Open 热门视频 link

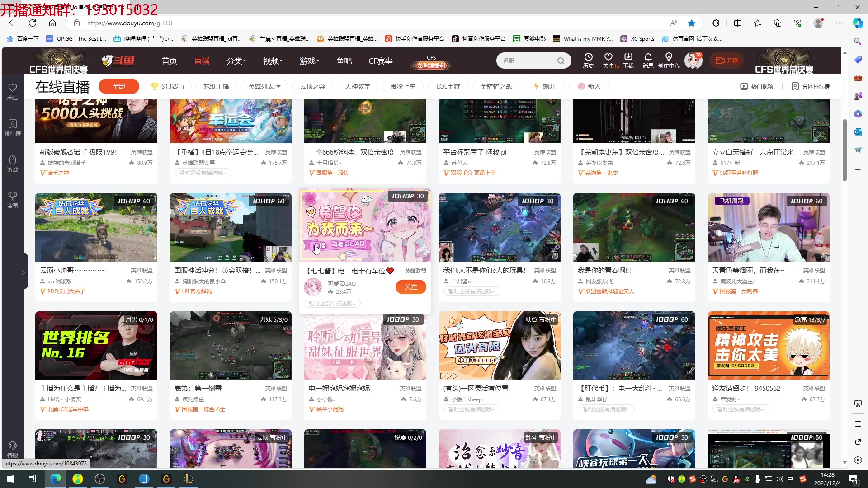[x=757, y=86]
